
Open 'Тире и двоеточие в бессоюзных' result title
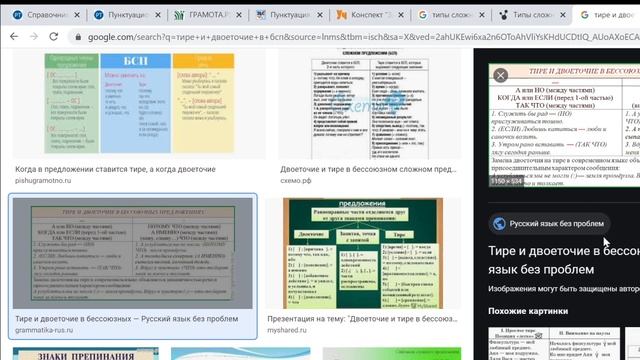(127, 319)
